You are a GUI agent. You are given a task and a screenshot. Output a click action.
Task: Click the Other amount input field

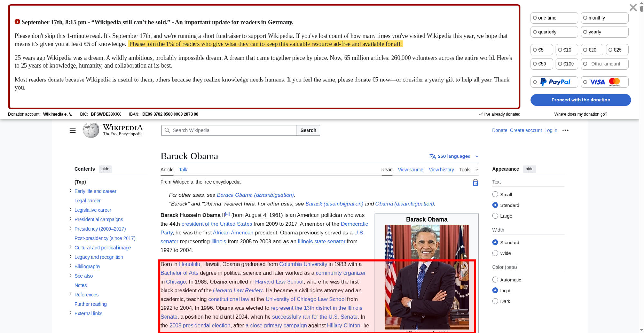point(604,64)
